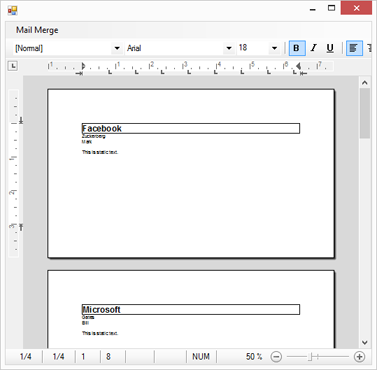Click the vertical scrollbar thumb
377x370 pixels.
pyautogui.click(x=365, y=113)
